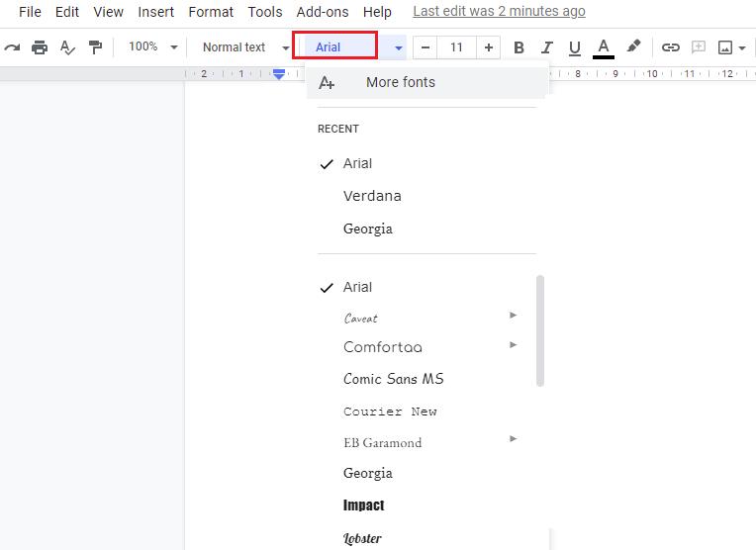756x550 pixels.
Task: Toggle Italic formatting
Action: [546, 47]
